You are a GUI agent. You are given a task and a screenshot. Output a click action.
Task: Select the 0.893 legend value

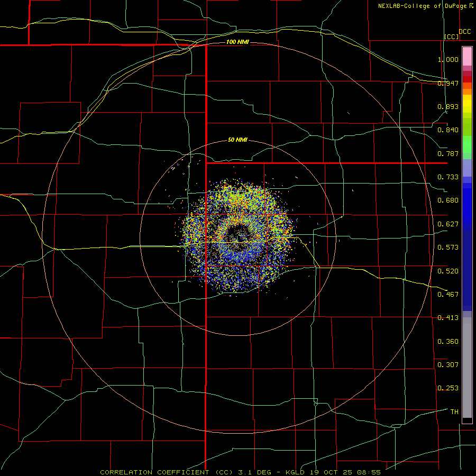click(448, 106)
